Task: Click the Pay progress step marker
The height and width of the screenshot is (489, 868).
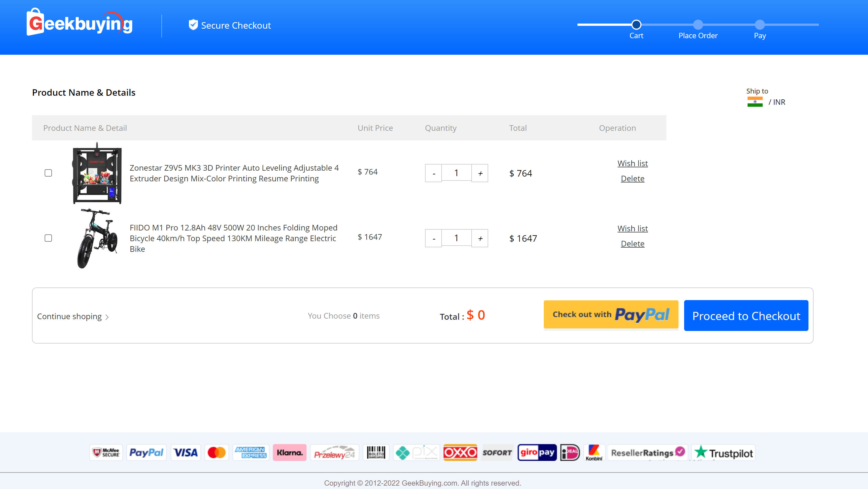Action: [x=760, y=25]
